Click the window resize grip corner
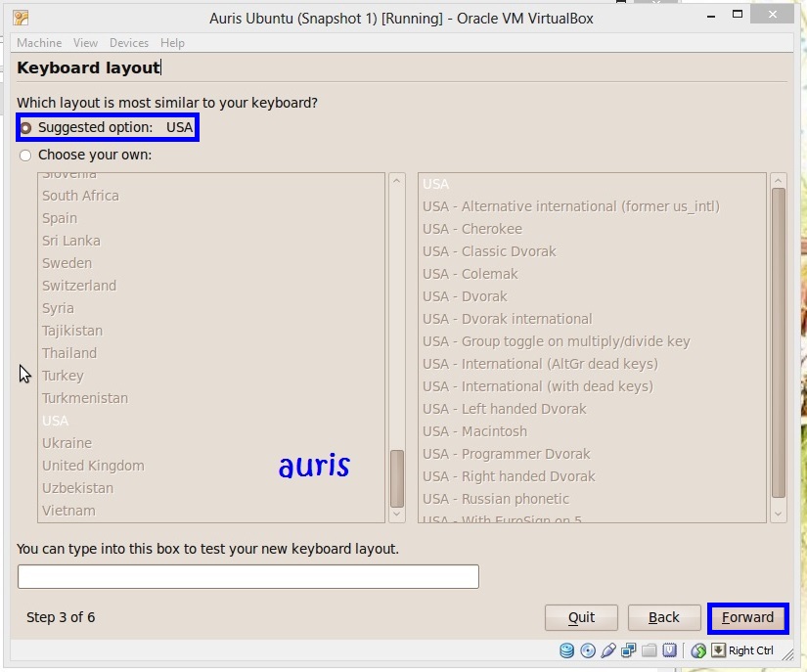Viewport: 807px width, 672px height. pos(787,654)
